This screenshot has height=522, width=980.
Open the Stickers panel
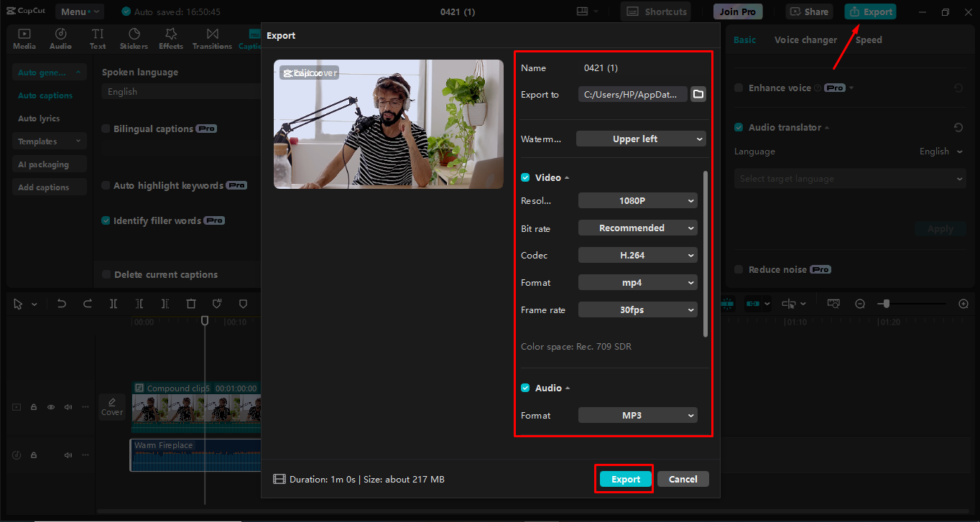pyautogui.click(x=134, y=38)
